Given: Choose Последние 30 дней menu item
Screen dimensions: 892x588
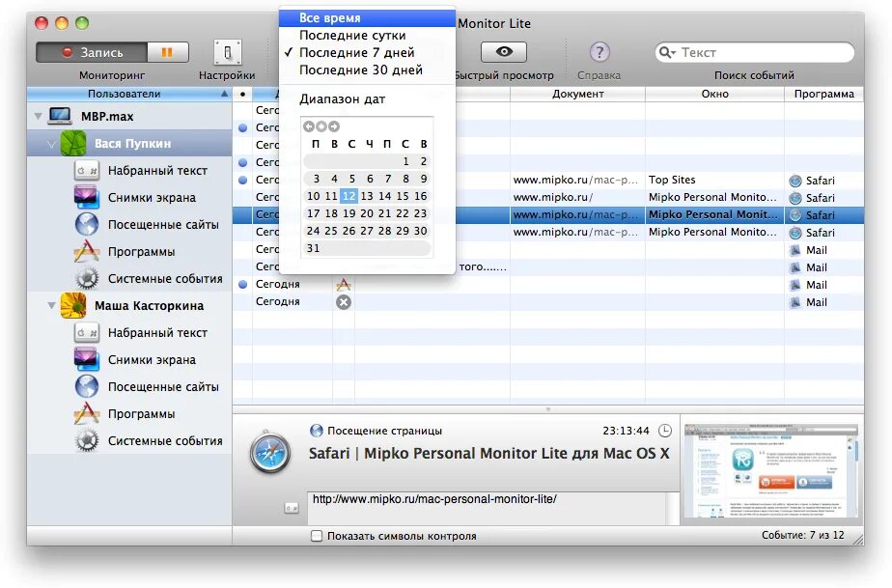Looking at the screenshot, I should 368,70.
